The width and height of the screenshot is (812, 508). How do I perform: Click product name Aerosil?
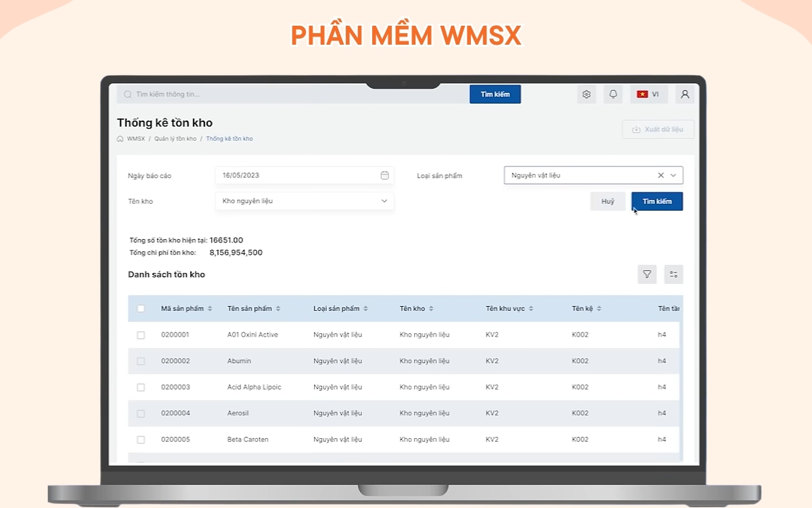pyautogui.click(x=239, y=413)
